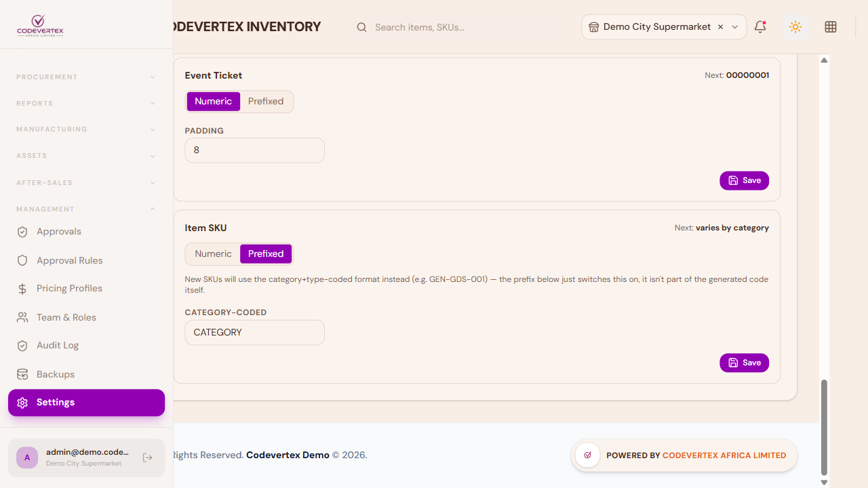This screenshot has width=868, height=488.
Task: Save the Event Ticket settings
Action: pyautogui.click(x=744, y=180)
